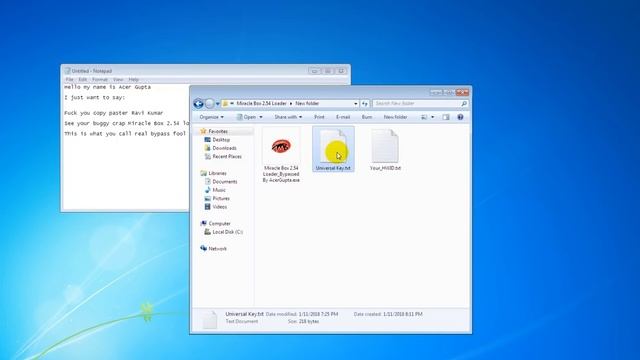Click the address bar folder icon

point(225,104)
